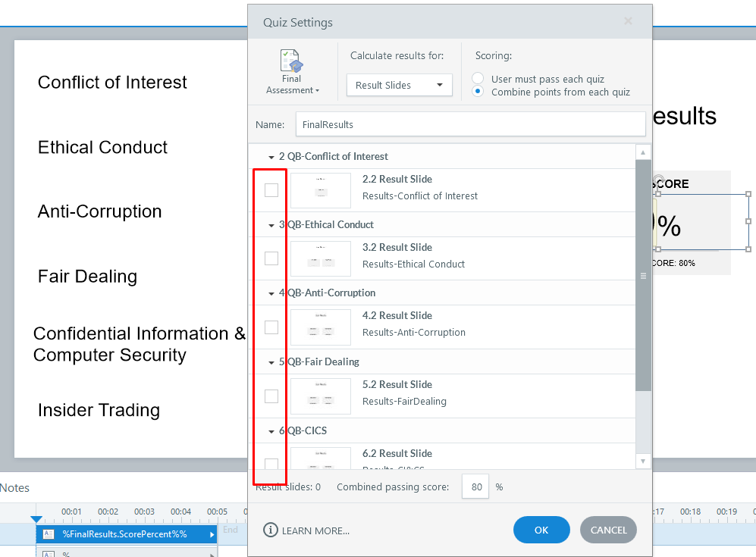Click the Results-Anti-Corruption text
This screenshot has width=756, height=557.
(x=414, y=333)
